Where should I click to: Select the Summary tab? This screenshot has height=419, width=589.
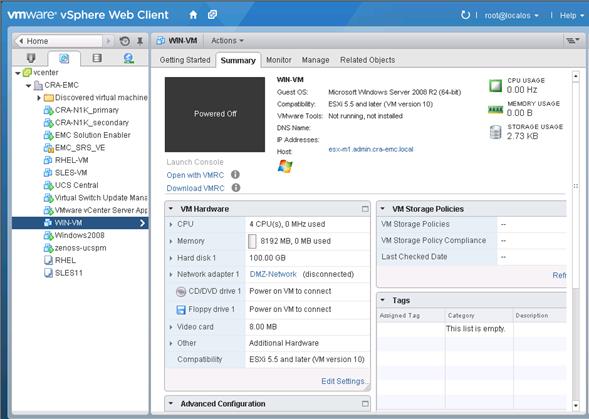coord(238,61)
